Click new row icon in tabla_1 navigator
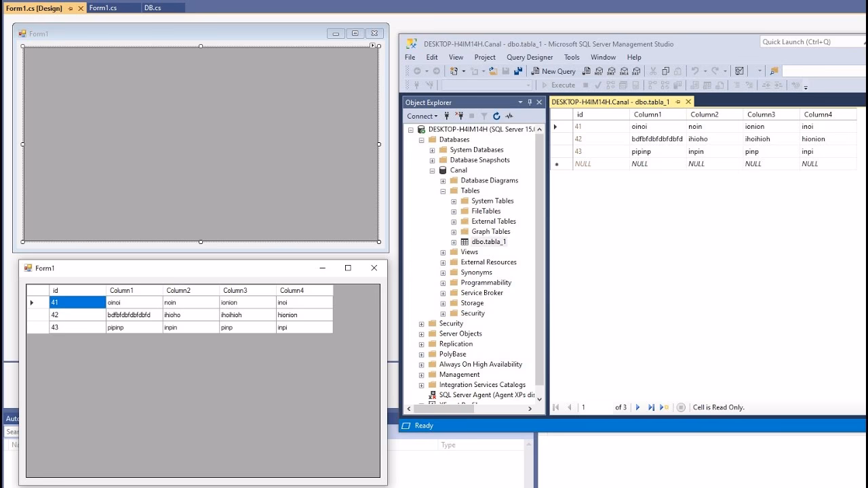 click(x=665, y=407)
